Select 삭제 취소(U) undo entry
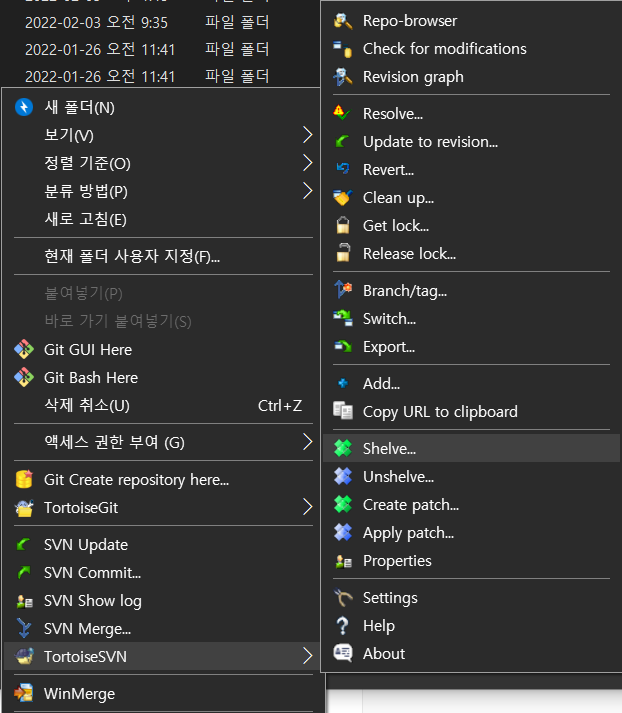The height and width of the screenshot is (713, 622). pos(163,405)
